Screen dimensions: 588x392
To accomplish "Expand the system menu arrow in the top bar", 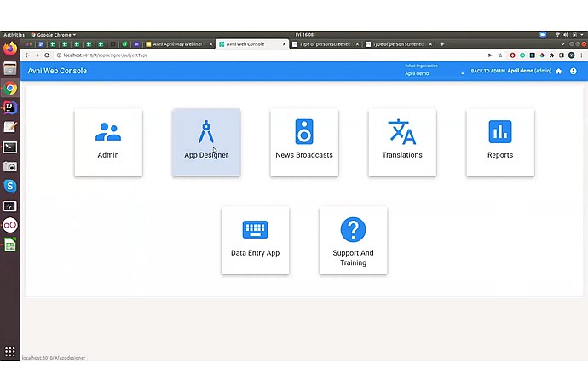I will pyautogui.click(x=582, y=35).
